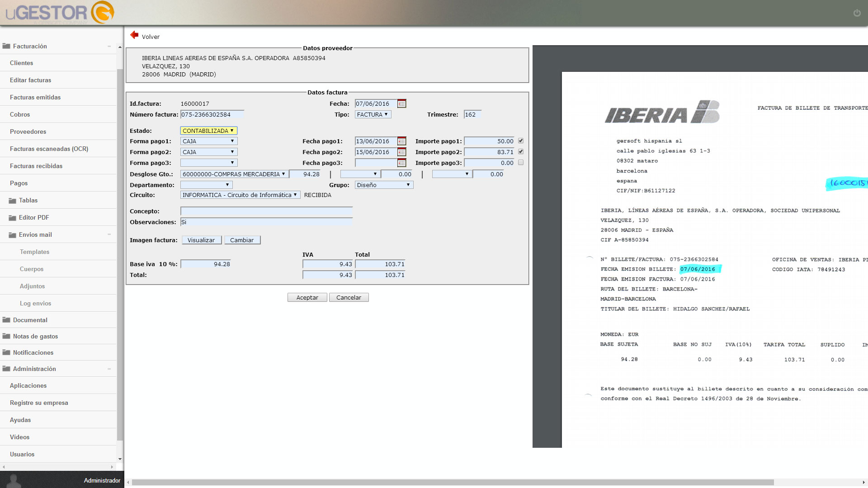Open Ayudas menu item
The image size is (868, 488).
pyautogui.click(x=58, y=420)
